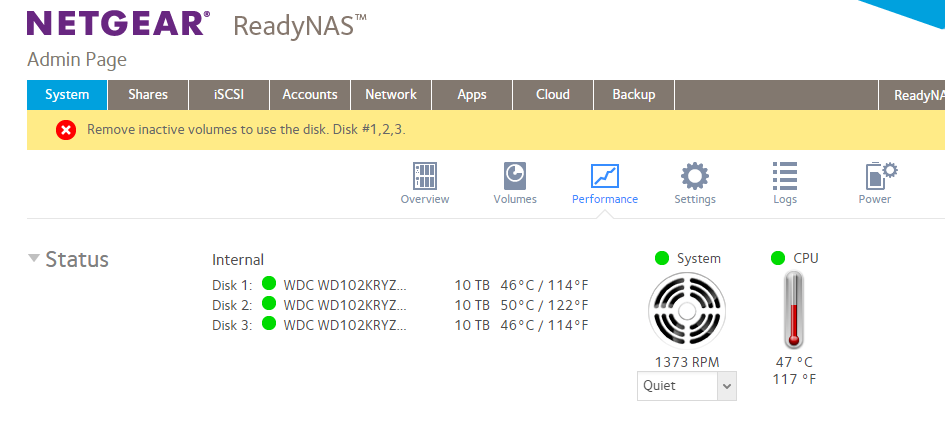Screen dimensions: 945x435
Task: Click the red error icon in warning banner
Action: 66,130
